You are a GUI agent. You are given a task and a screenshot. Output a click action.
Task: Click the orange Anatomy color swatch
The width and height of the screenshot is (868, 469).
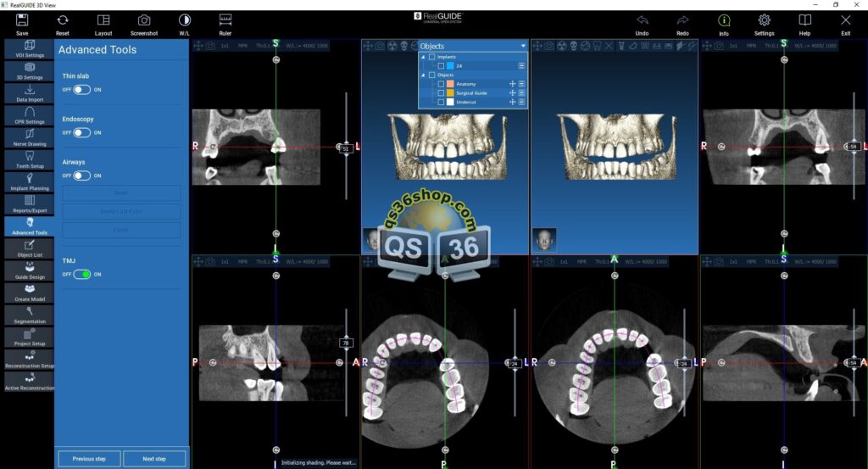click(450, 84)
